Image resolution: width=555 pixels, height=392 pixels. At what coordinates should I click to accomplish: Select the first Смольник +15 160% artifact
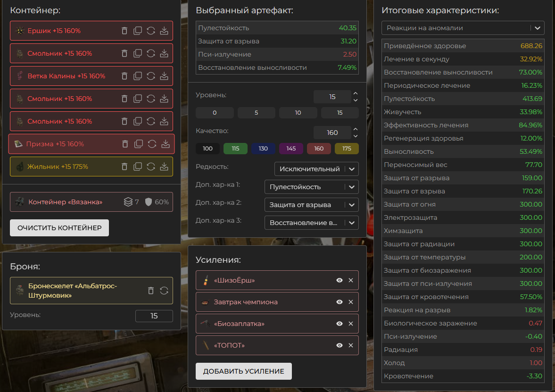pos(60,53)
